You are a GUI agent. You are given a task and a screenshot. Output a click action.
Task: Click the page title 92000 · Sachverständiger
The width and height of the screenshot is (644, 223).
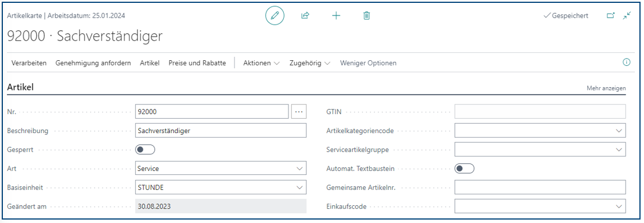pos(85,36)
